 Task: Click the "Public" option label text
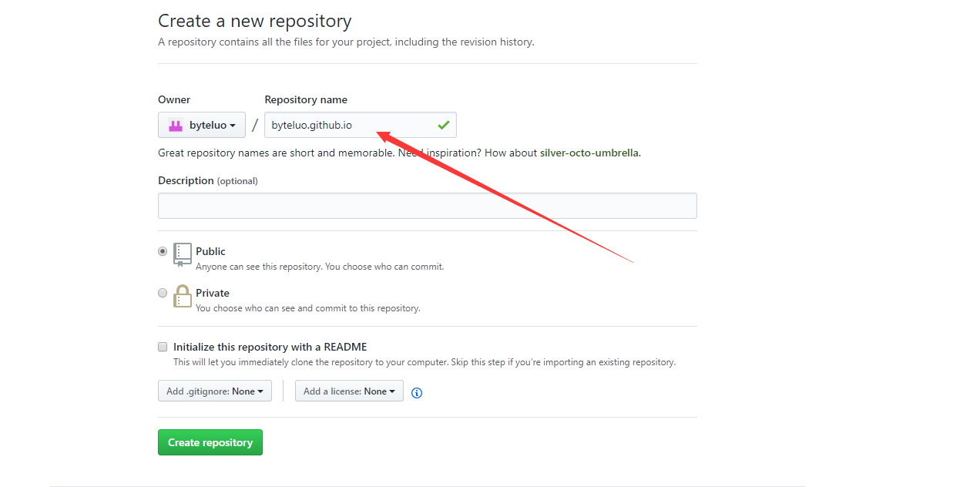pos(210,251)
